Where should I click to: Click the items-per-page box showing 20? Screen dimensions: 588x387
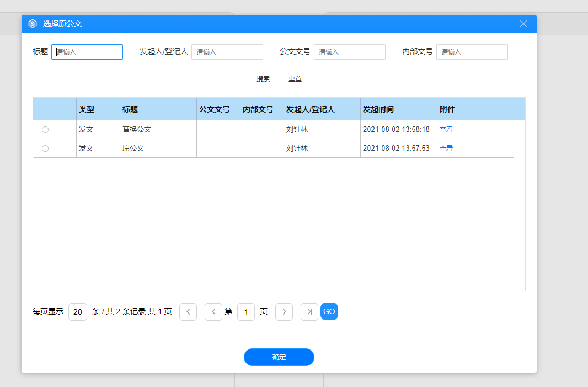pyautogui.click(x=78, y=312)
